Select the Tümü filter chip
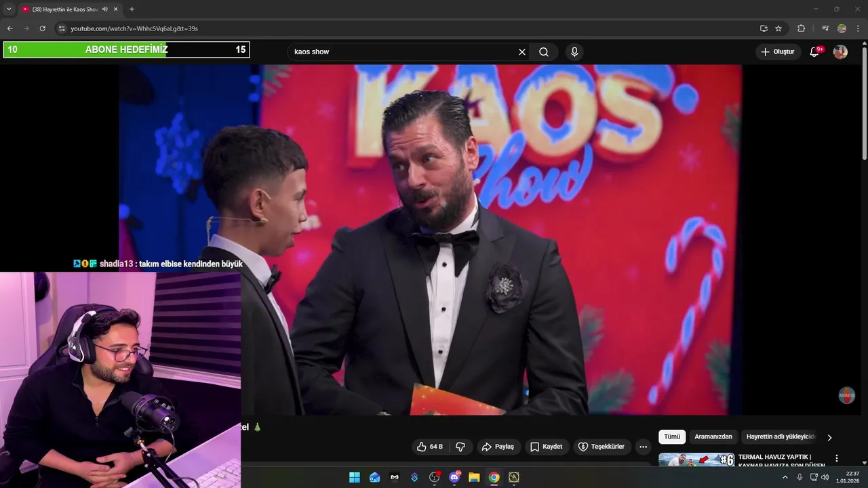 (672, 436)
